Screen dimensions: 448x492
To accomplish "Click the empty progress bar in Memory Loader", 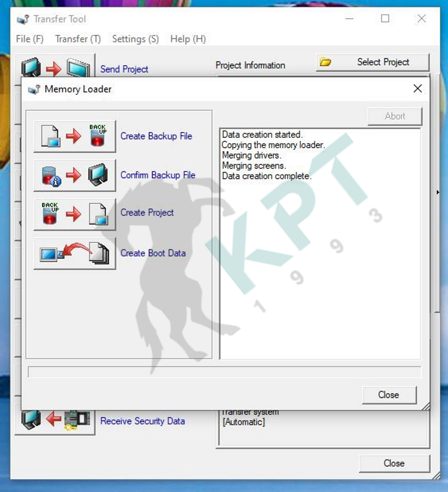I will coord(224,372).
